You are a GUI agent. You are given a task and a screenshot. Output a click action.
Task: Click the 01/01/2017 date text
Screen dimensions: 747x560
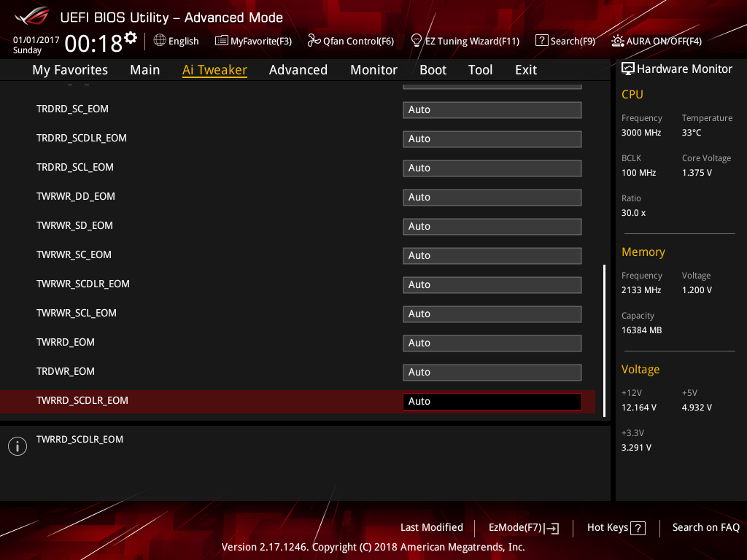[36, 40]
